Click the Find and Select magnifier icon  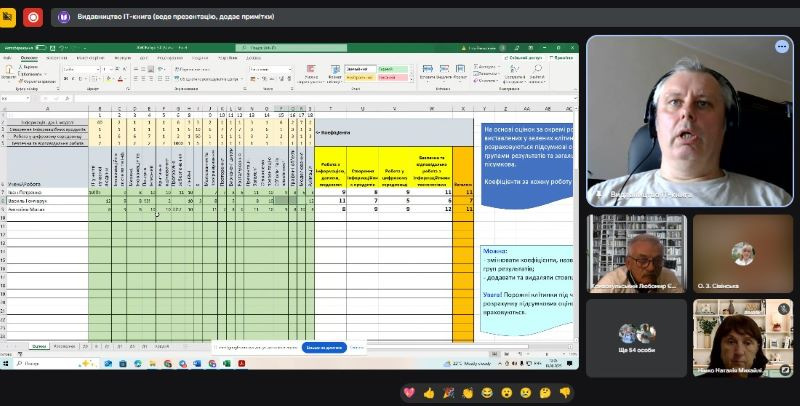[x=537, y=69]
